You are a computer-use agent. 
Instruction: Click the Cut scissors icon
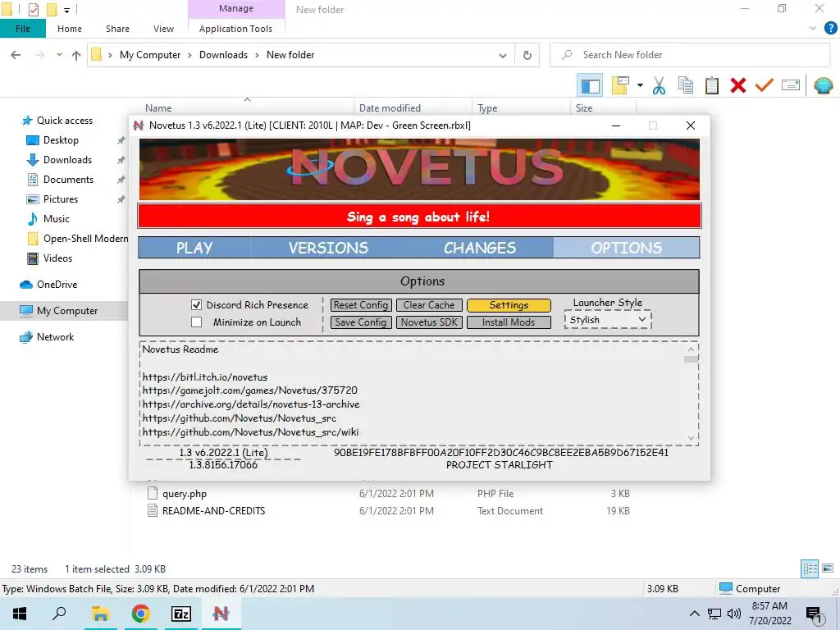click(x=659, y=85)
